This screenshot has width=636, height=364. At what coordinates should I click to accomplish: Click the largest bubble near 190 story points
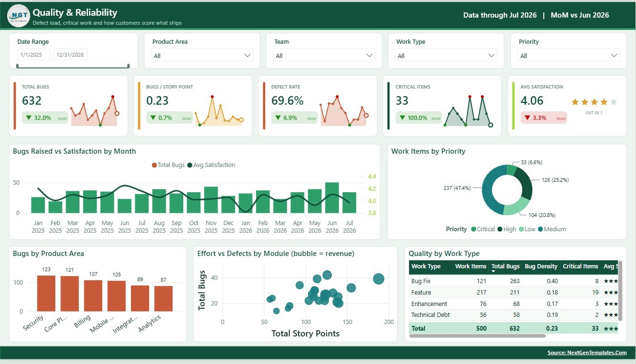point(378,279)
